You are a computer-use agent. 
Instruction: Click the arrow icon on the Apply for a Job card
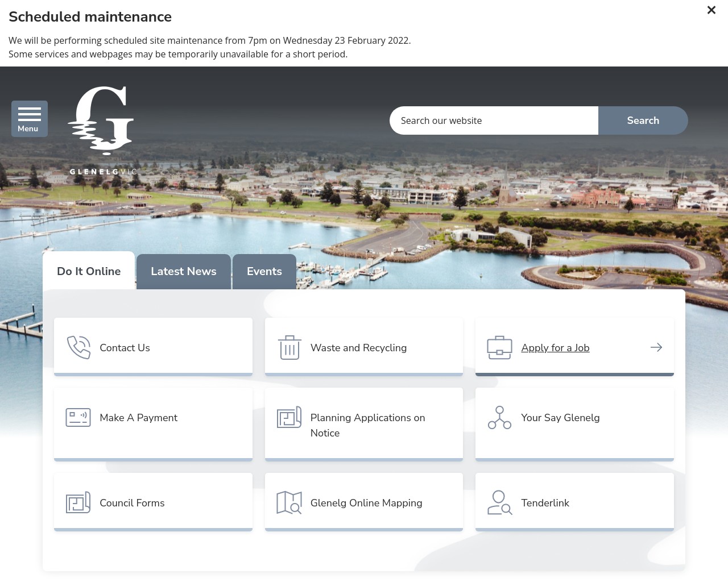point(656,347)
